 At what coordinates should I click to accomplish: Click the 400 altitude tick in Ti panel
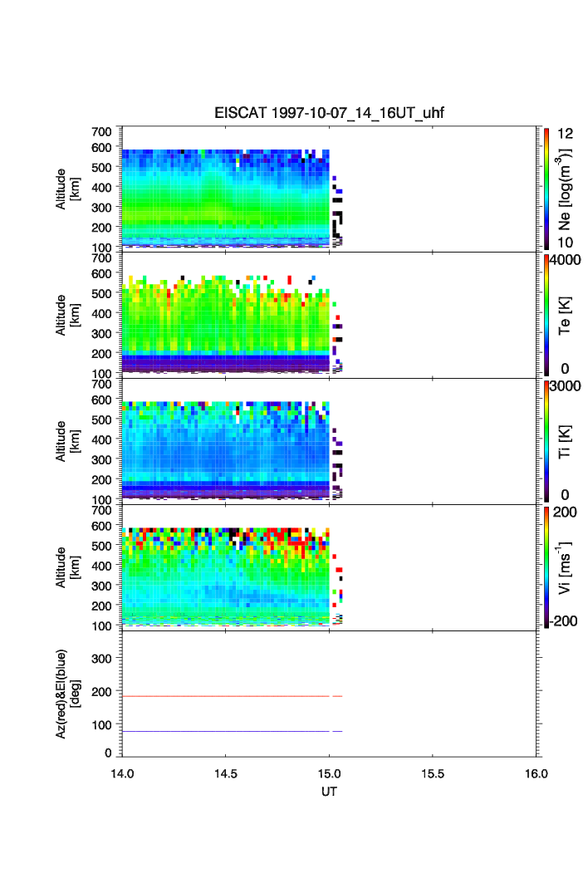(101, 439)
